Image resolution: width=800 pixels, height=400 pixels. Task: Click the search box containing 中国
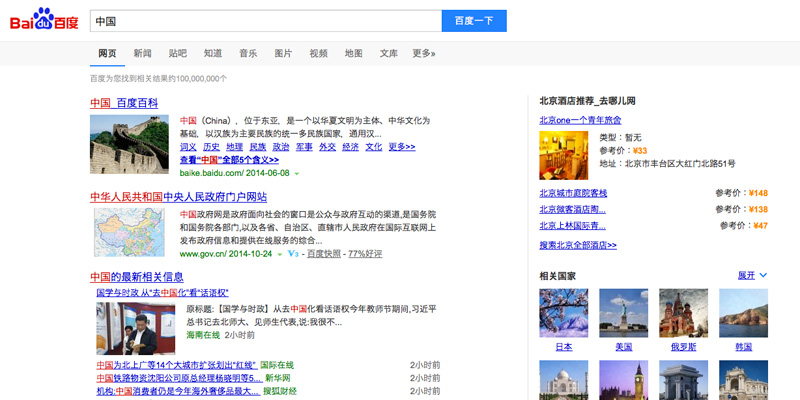pyautogui.click(x=266, y=21)
